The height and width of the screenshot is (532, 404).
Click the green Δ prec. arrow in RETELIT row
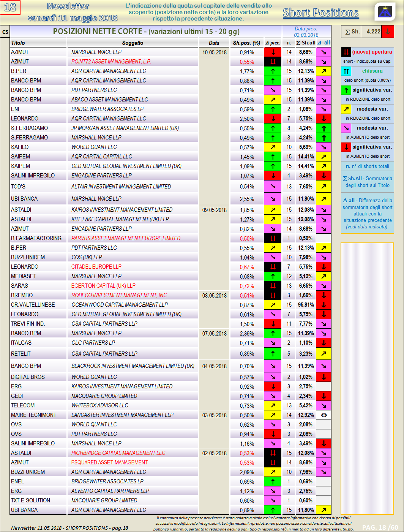click(x=273, y=354)
